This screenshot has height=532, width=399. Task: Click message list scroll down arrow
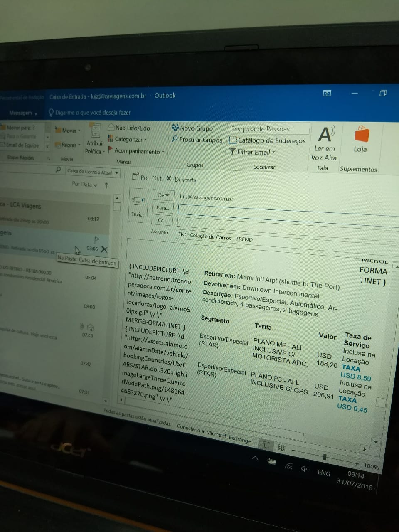click(106, 401)
